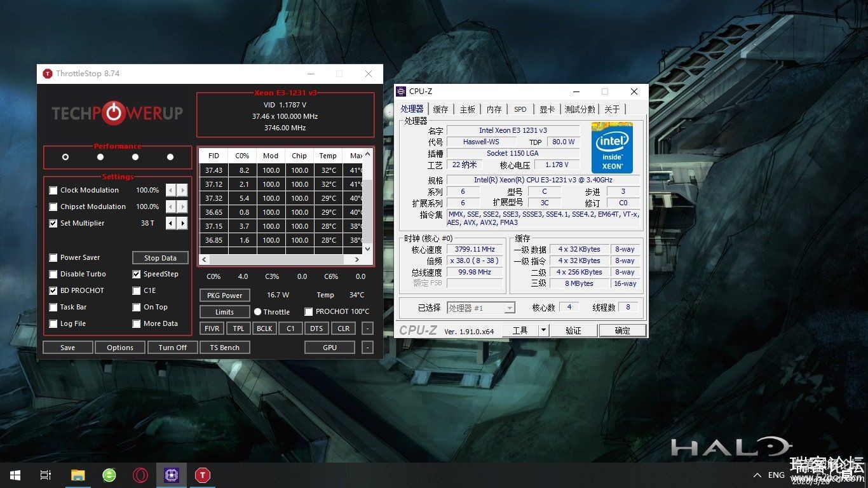Open C1 states button
868x488 pixels.
point(290,329)
